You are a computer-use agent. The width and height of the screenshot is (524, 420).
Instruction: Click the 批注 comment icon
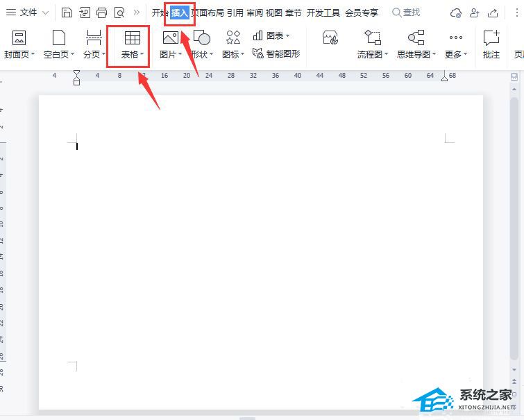point(491,37)
